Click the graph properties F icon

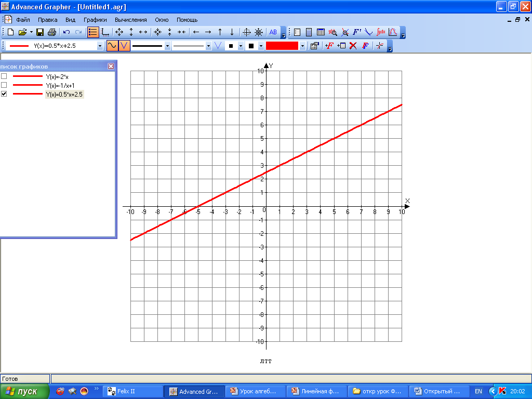[365, 46]
